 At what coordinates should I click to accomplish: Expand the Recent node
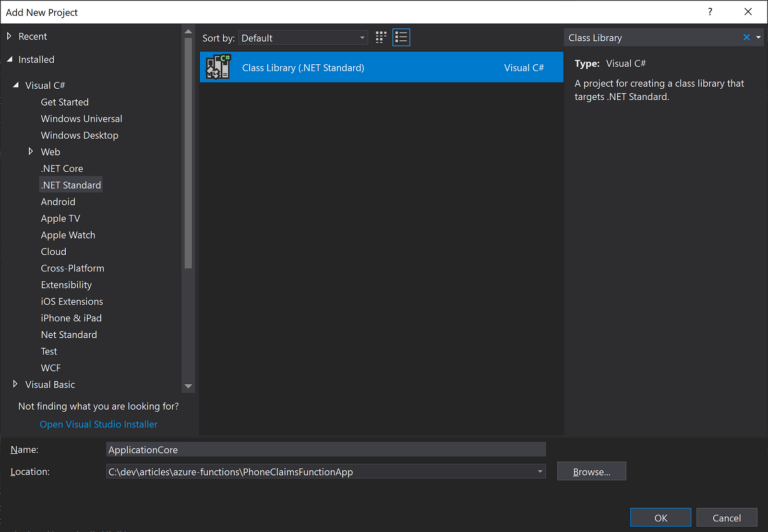(9, 36)
